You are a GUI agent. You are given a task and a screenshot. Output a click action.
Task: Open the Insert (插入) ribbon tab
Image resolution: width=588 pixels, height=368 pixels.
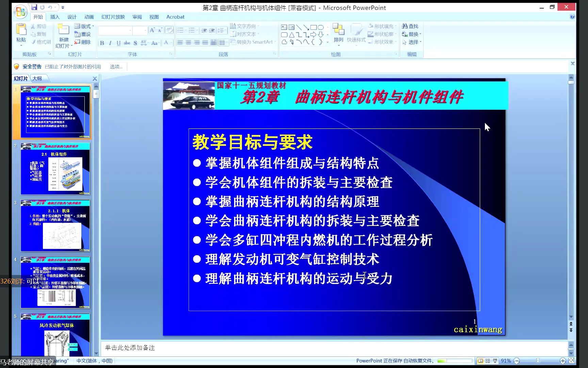(55, 17)
